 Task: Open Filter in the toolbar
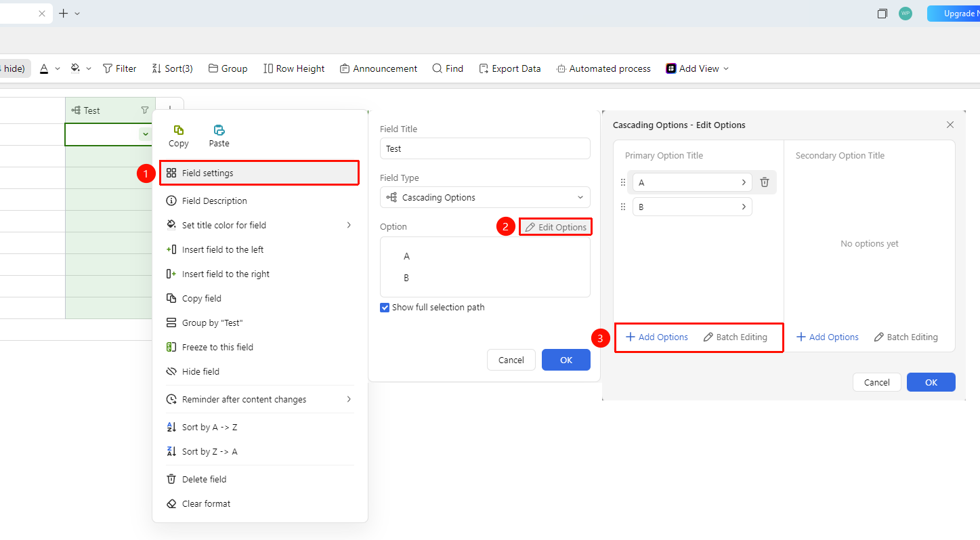point(120,68)
